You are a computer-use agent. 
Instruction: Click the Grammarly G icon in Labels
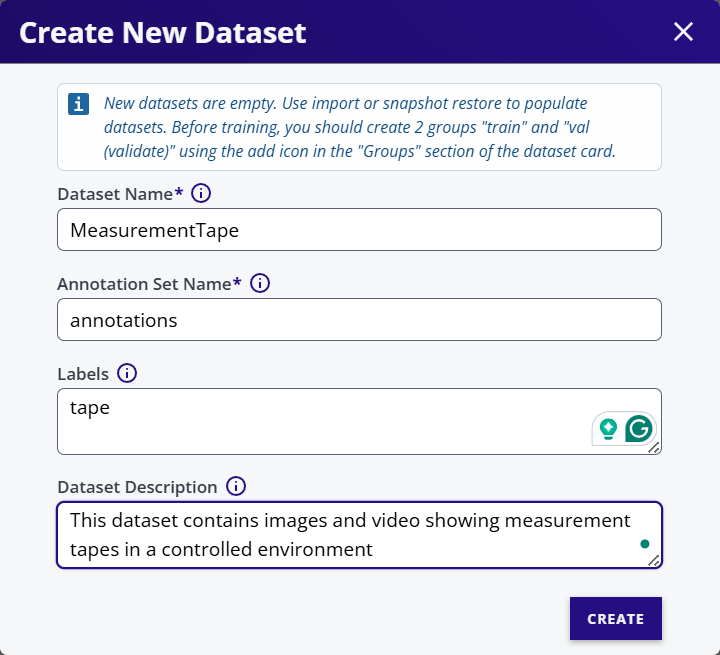coord(639,429)
